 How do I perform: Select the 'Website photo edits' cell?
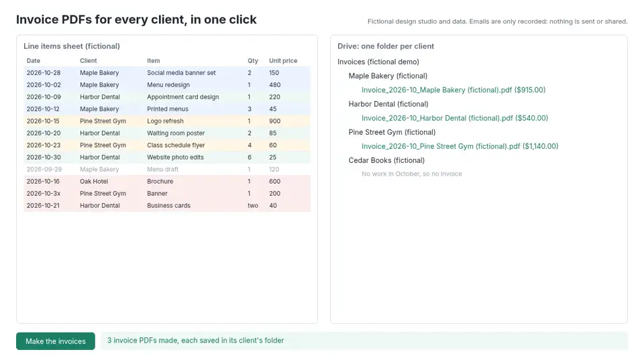click(x=175, y=157)
